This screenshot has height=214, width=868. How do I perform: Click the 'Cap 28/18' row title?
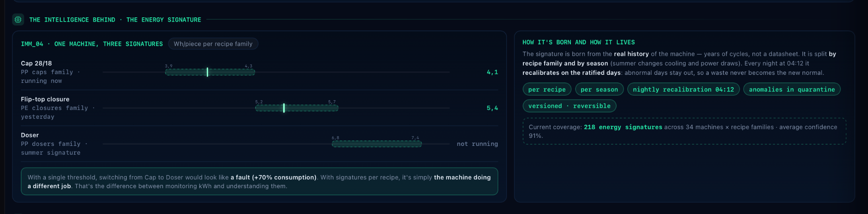(x=36, y=63)
